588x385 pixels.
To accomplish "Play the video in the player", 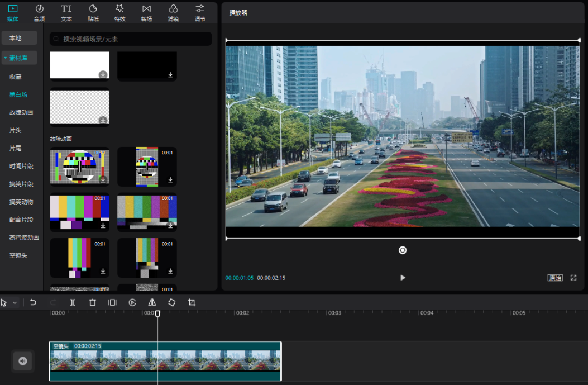I will (x=403, y=278).
